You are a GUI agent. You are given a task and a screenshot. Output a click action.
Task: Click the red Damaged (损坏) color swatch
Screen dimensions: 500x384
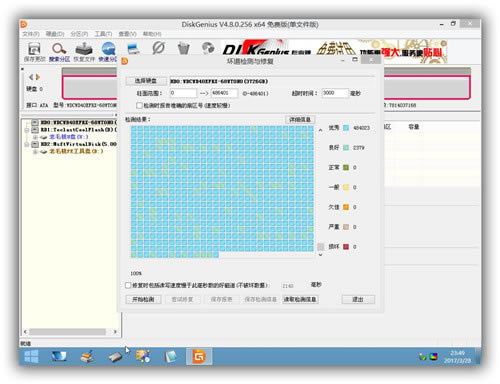(346, 247)
